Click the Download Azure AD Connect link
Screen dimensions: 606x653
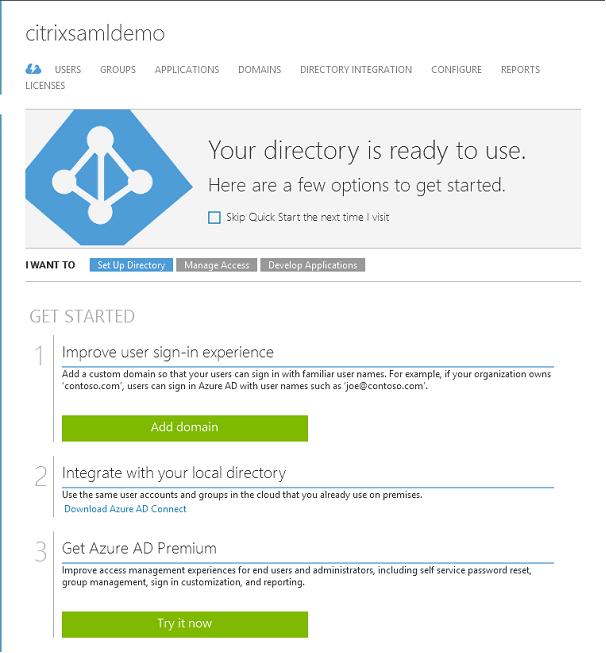pos(125,509)
